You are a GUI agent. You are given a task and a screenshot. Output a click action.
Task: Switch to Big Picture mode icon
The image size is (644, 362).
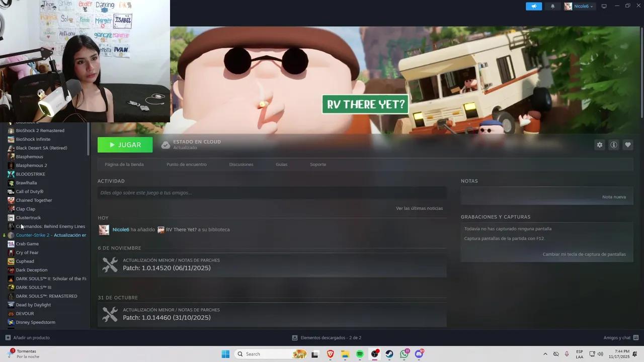coord(604,7)
